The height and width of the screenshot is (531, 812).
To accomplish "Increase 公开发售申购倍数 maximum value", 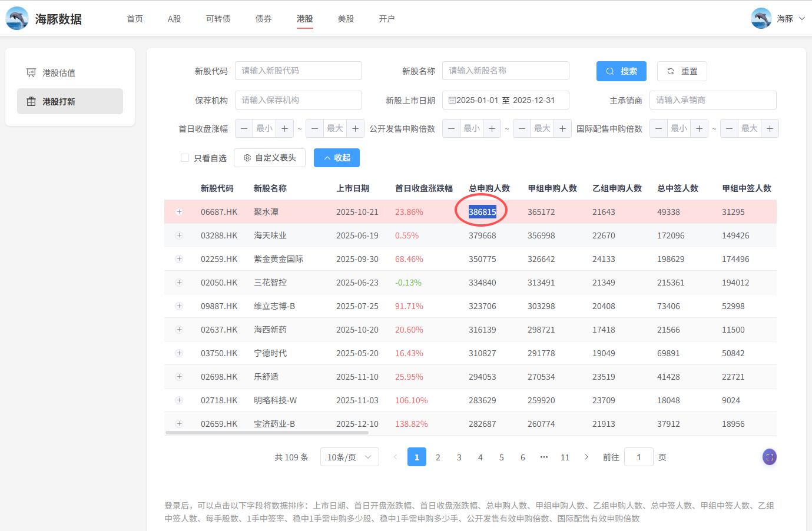I will pos(563,128).
